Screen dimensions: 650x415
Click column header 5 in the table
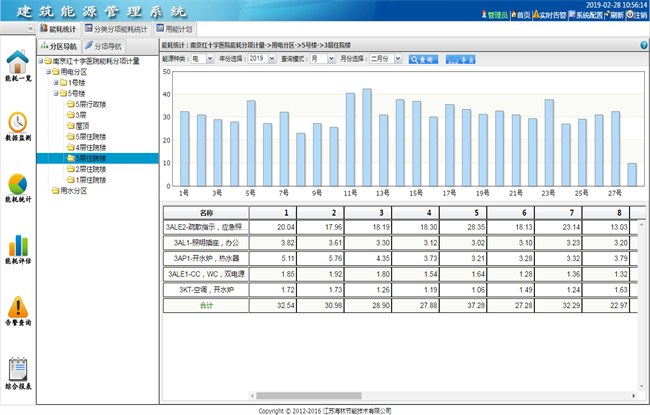463,213
